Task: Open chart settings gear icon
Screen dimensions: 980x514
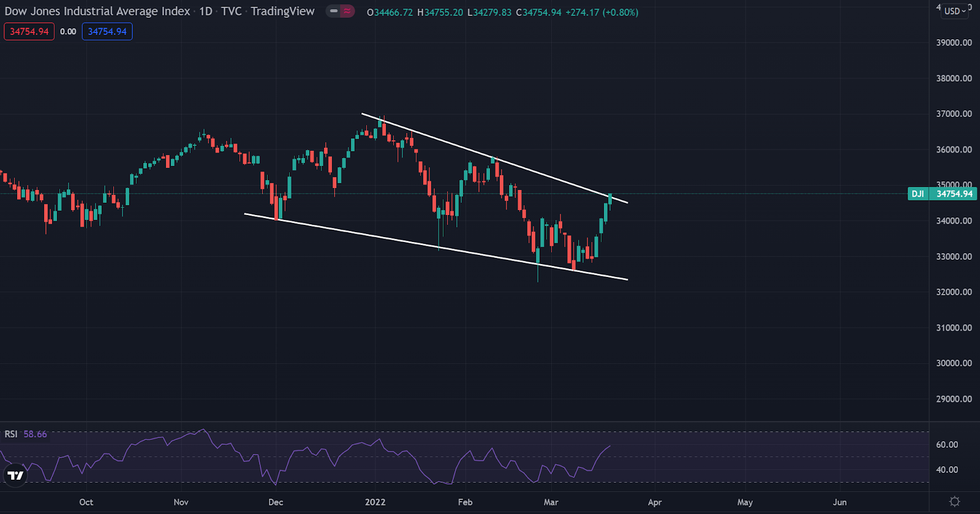Action: [954, 502]
